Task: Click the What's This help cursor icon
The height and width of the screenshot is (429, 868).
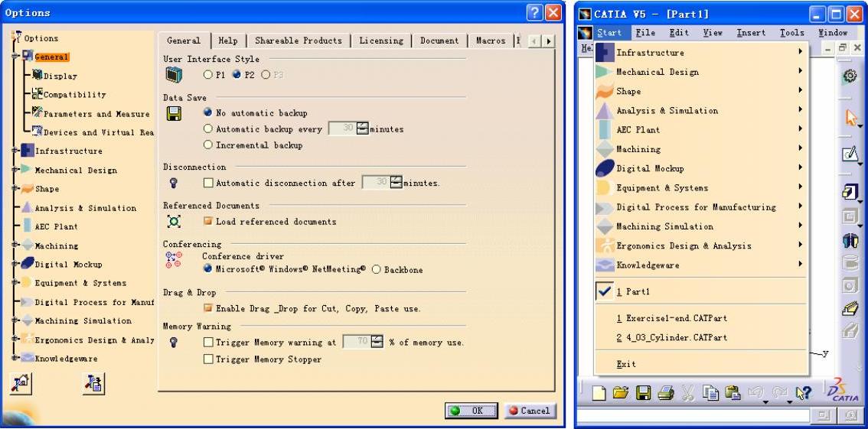Action: 803,393
